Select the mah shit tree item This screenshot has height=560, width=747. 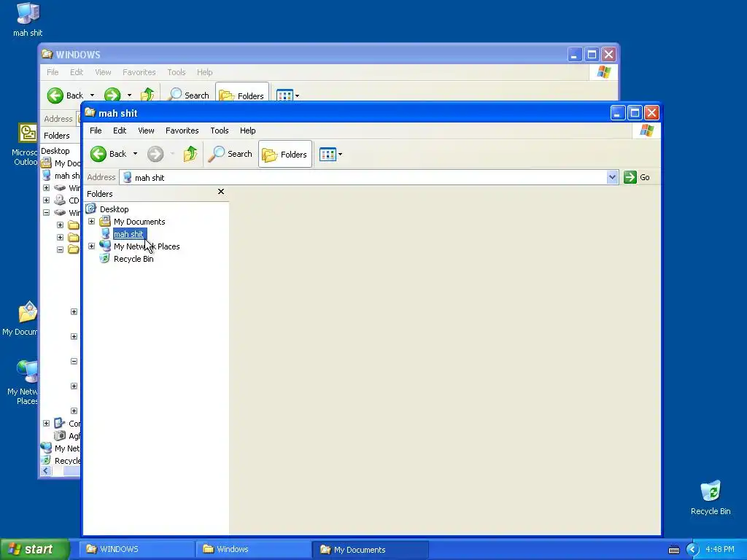(x=128, y=234)
